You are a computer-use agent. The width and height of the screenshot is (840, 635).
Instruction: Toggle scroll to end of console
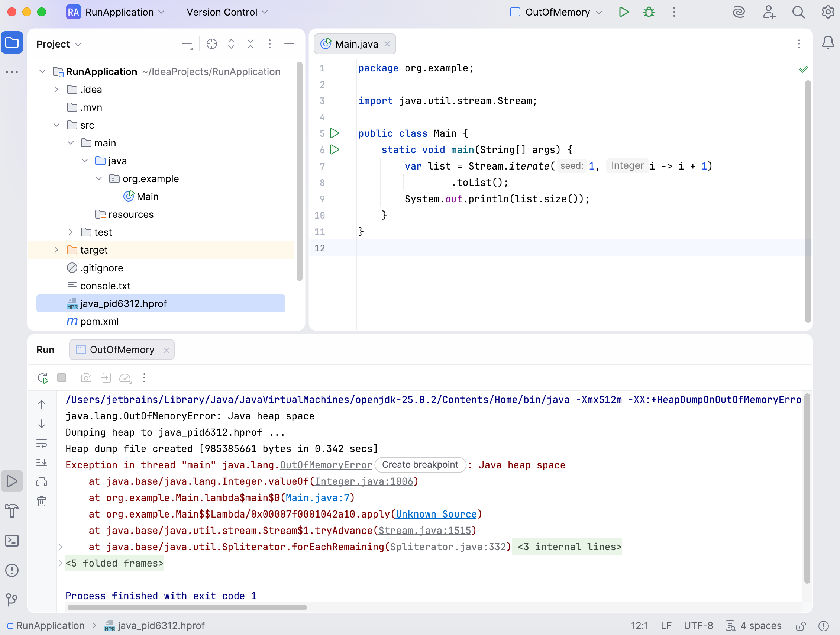tap(42, 462)
